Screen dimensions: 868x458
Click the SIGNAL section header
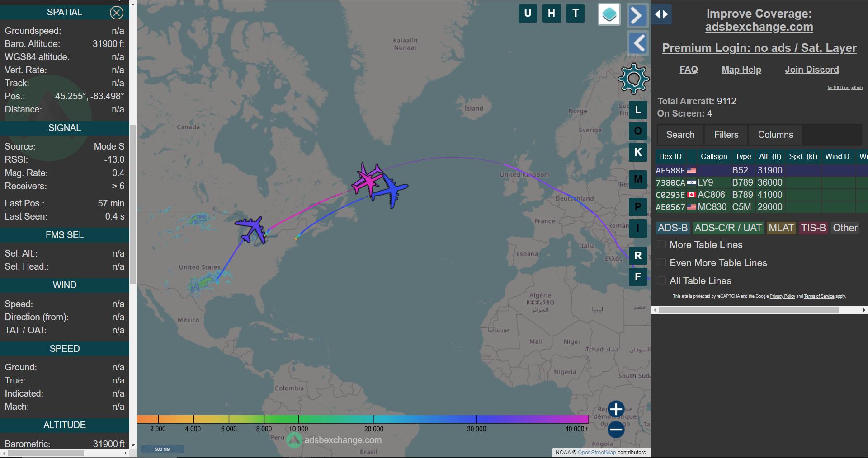click(x=65, y=128)
